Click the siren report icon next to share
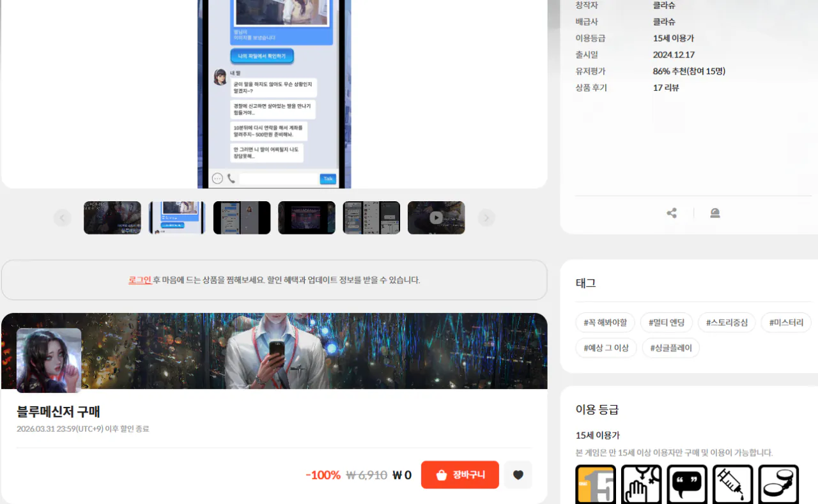 pyautogui.click(x=714, y=213)
